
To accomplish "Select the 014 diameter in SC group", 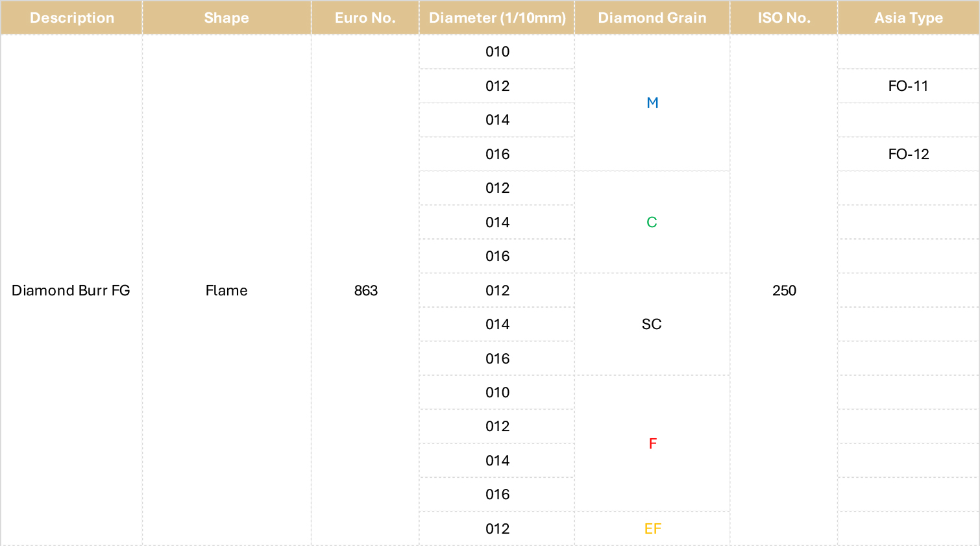I will (x=497, y=324).
